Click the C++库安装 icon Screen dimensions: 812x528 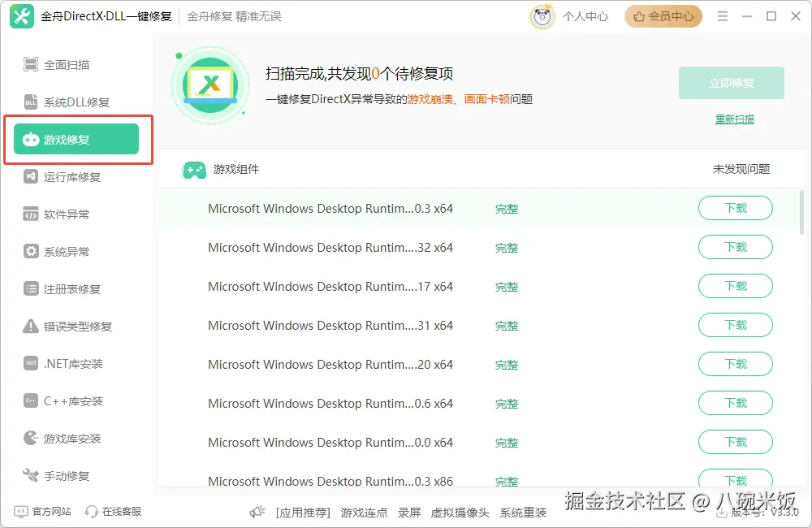pyautogui.click(x=31, y=400)
